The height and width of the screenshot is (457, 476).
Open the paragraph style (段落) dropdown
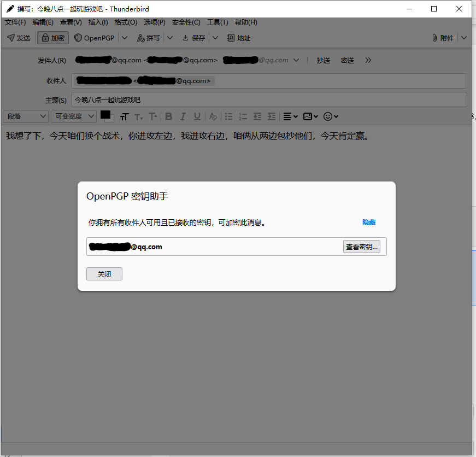pyautogui.click(x=26, y=116)
